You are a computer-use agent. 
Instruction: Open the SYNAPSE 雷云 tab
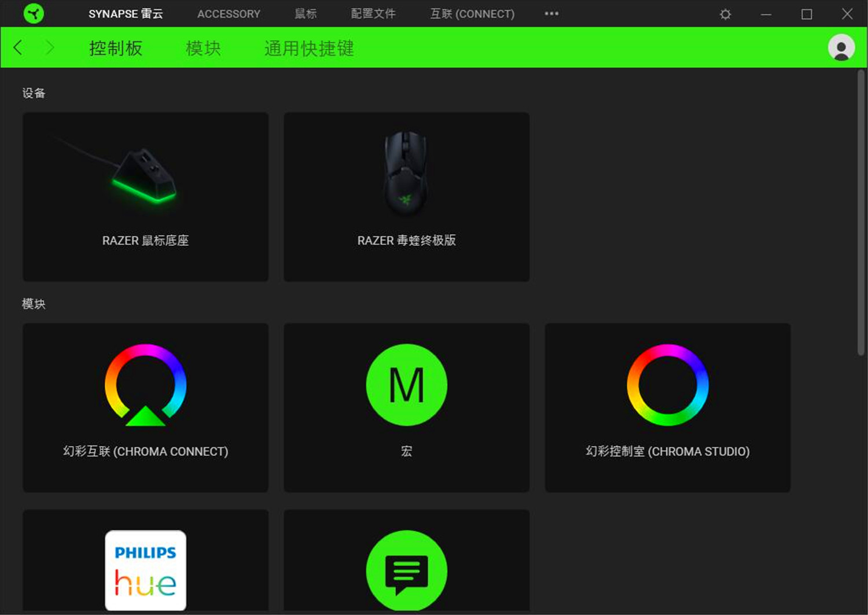126,14
